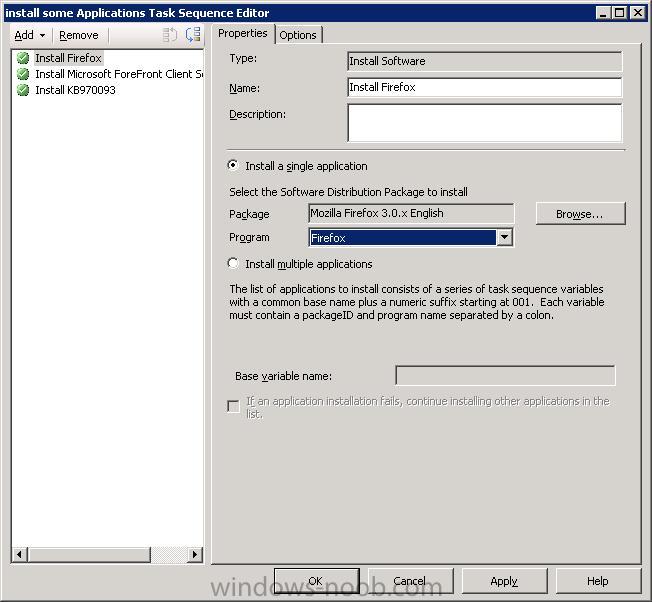Click the Move Up toolbar icon
Viewport: 652px width, 602px height.
(170, 35)
